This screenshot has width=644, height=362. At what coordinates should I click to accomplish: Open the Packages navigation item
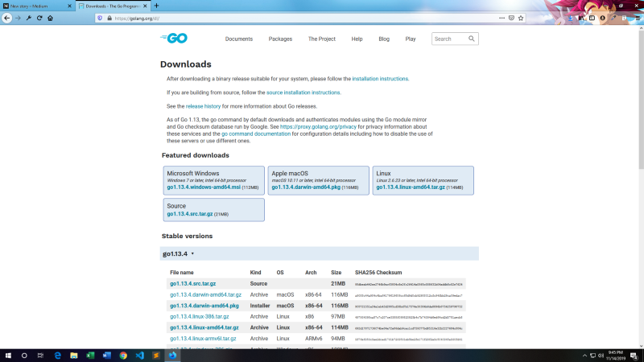[x=280, y=39]
